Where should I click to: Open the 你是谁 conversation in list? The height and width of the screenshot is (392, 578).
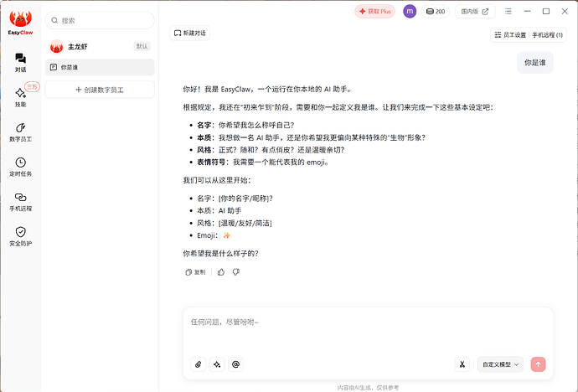[100, 67]
